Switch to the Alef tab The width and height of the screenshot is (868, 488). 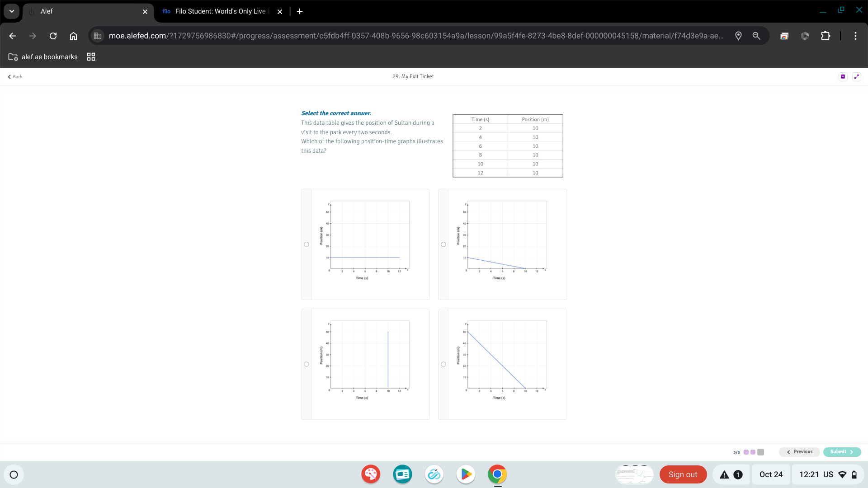[81, 11]
